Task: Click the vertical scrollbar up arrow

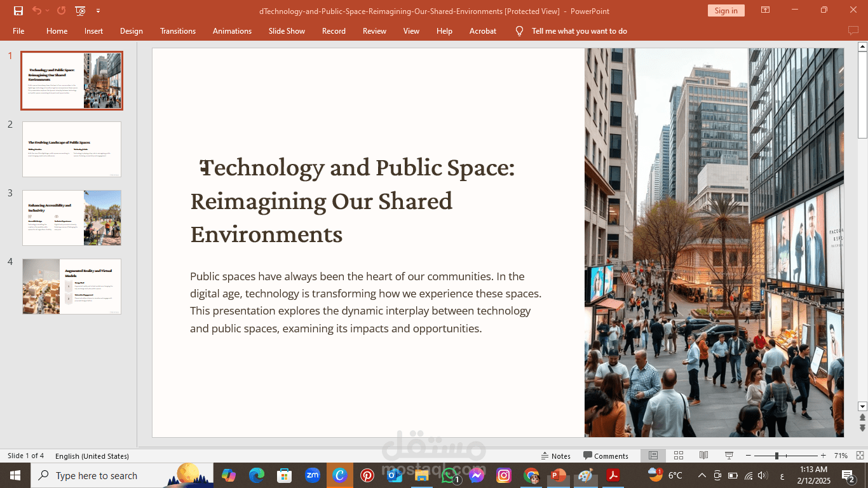Action: coord(862,46)
